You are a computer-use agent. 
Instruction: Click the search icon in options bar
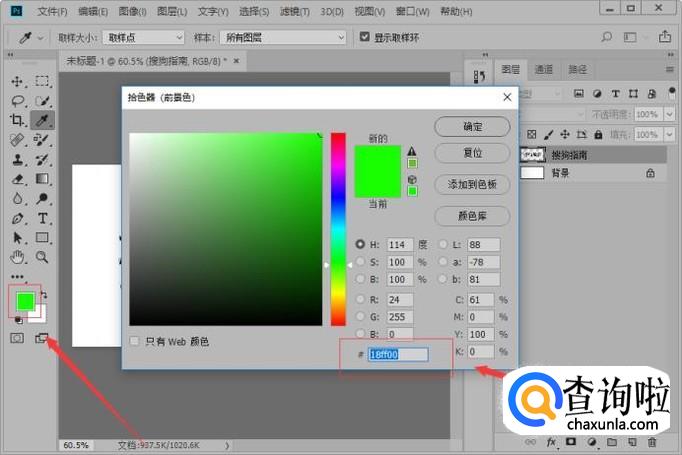606,37
